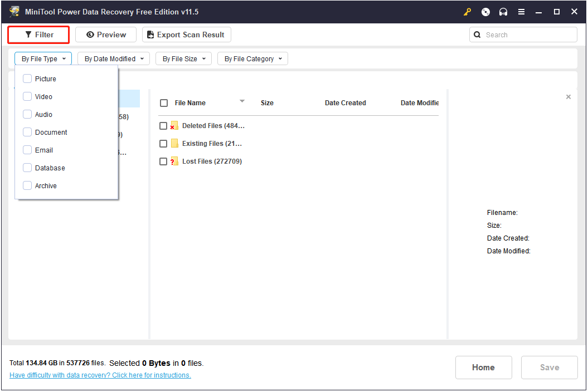The image size is (588, 392).
Task: Select the Existing Files row name
Action: [x=212, y=144]
